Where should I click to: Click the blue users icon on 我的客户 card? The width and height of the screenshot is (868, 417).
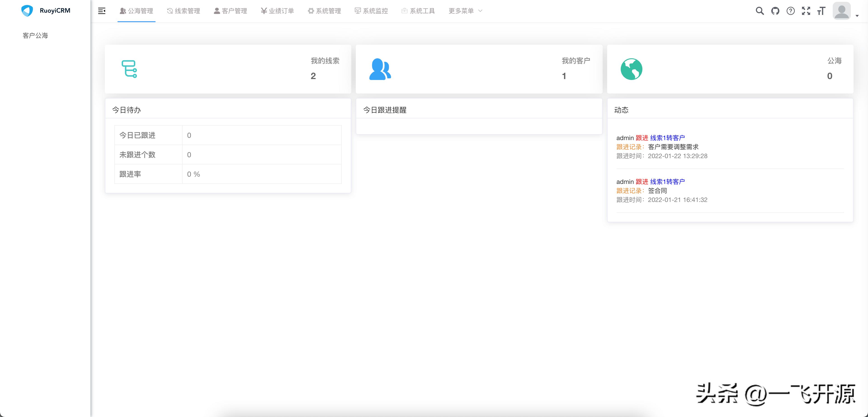(x=380, y=69)
